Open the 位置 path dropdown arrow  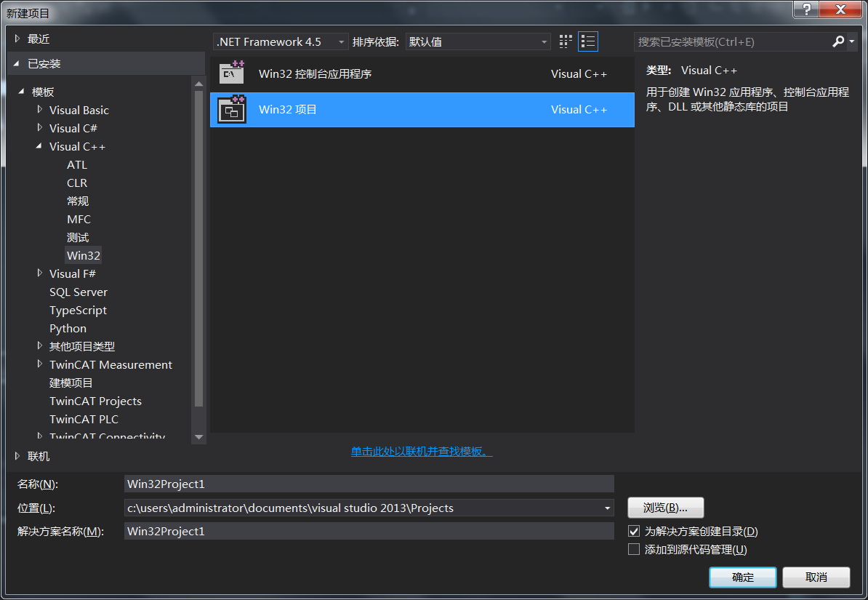click(x=607, y=508)
